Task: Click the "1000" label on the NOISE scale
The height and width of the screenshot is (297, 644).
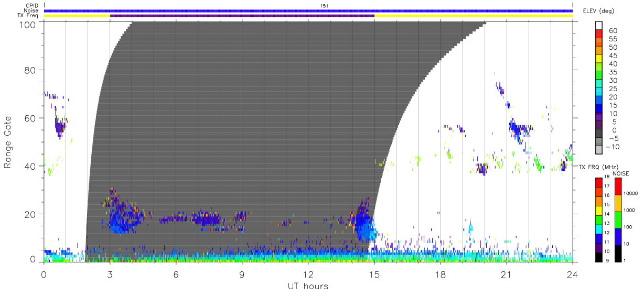Action: coord(629,210)
